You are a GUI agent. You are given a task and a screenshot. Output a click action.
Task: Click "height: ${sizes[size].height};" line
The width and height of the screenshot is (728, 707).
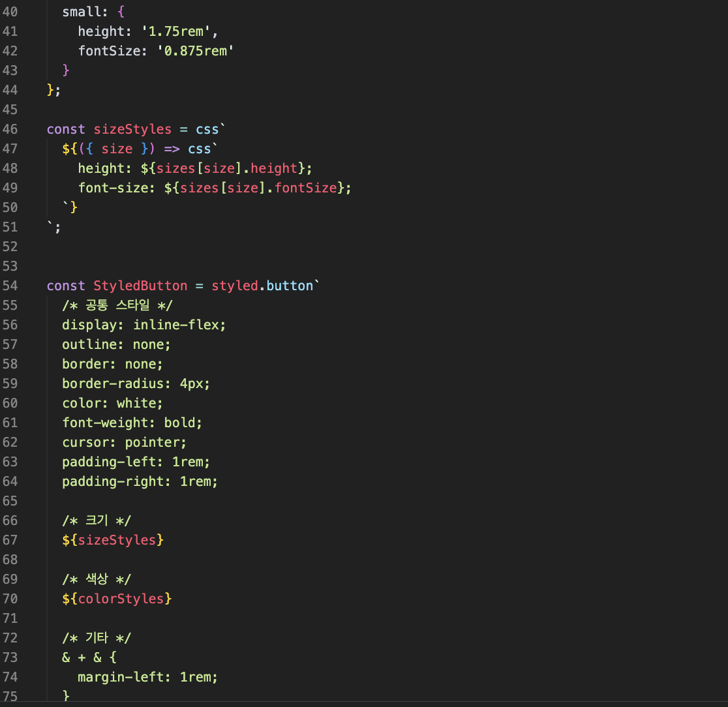[195, 168]
